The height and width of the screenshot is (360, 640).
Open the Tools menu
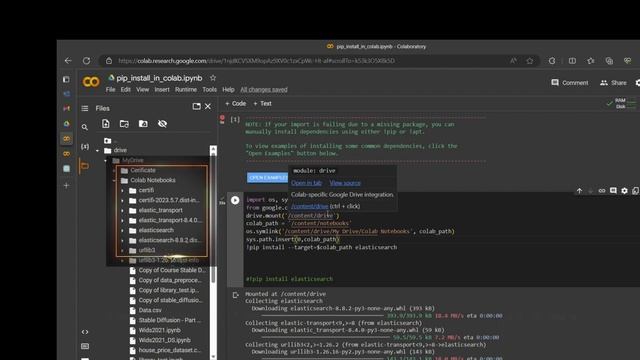[209, 89]
